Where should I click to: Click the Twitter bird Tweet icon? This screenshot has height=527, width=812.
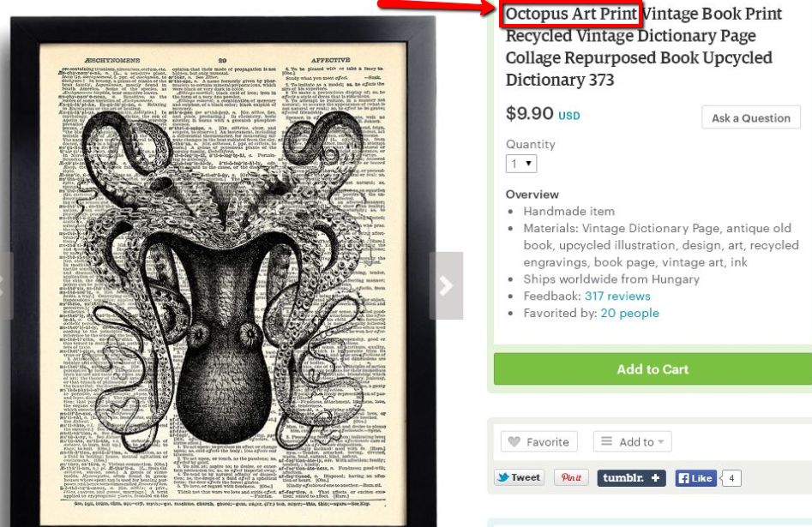point(503,477)
